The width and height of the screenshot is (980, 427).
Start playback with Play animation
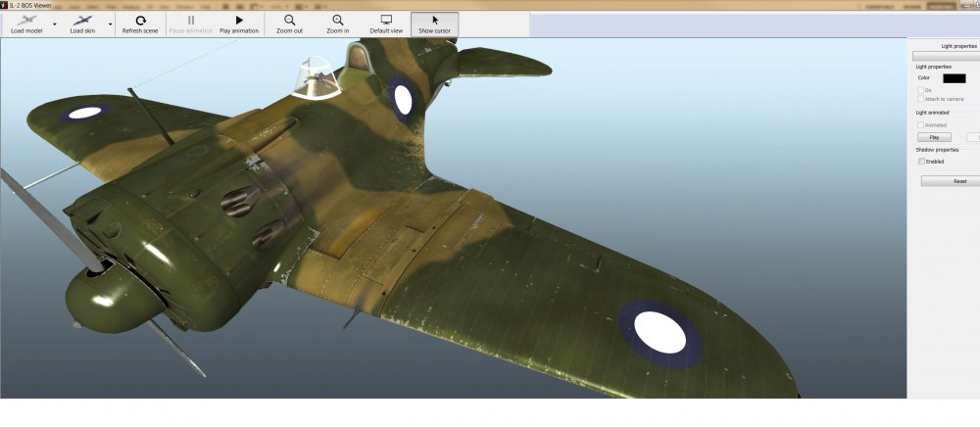pos(238,20)
